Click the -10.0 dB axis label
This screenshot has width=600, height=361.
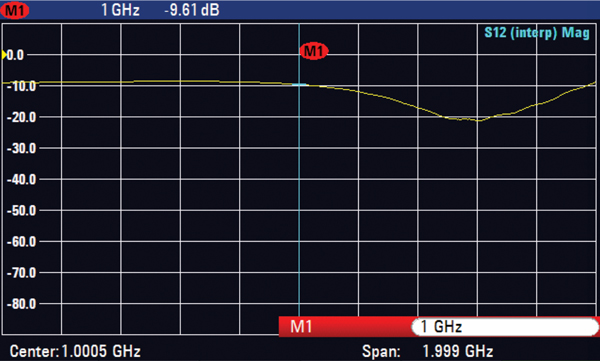(21, 86)
